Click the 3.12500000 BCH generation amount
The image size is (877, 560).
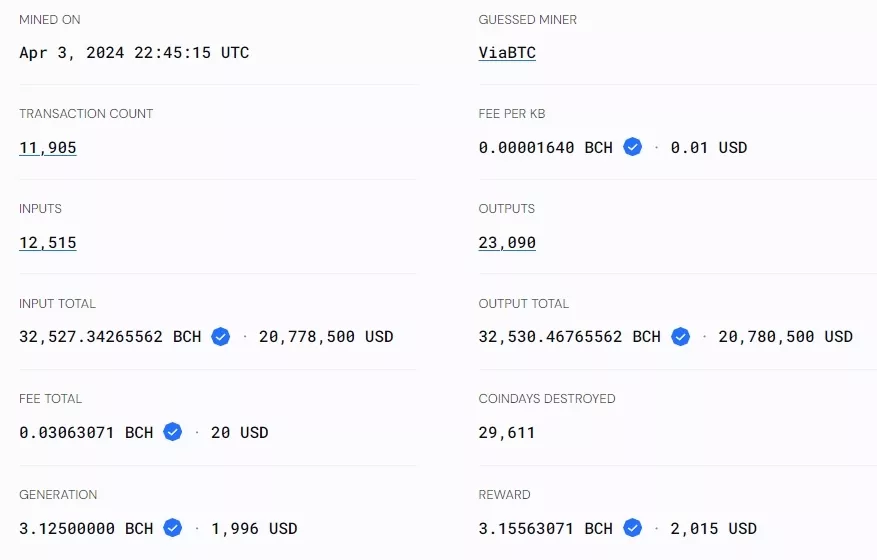pyautogui.click(x=86, y=528)
